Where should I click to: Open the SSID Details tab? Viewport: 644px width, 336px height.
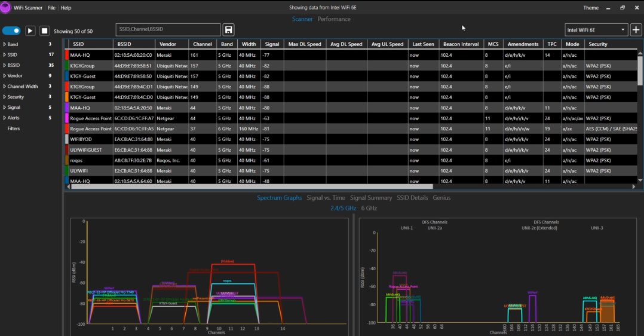pos(412,198)
